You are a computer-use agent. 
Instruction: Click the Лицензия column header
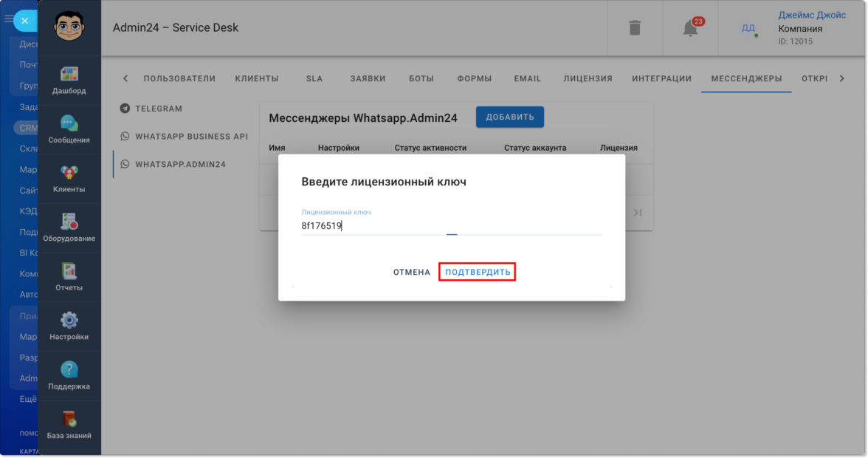619,148
